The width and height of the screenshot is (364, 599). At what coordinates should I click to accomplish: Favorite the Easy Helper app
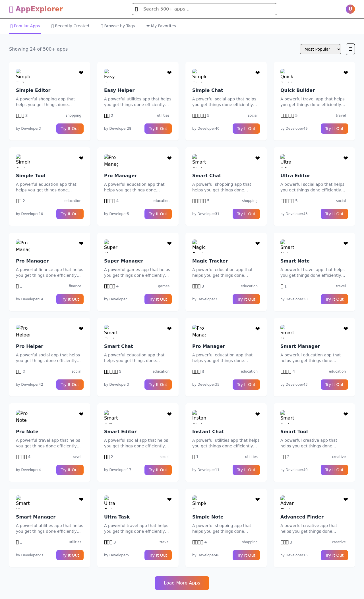169,73
